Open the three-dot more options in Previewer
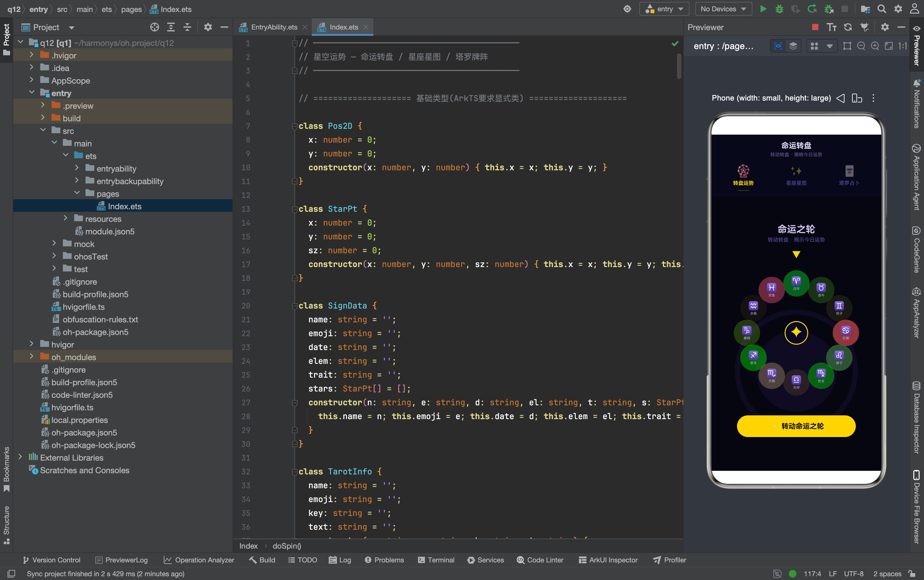This screenshot has width=924, height=580. [873, 98]
